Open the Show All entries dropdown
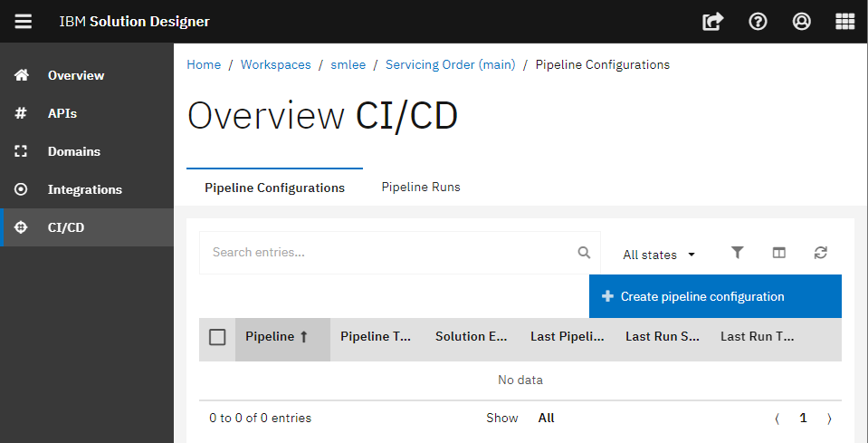868x443 pixels. click(x=547, y=418)
